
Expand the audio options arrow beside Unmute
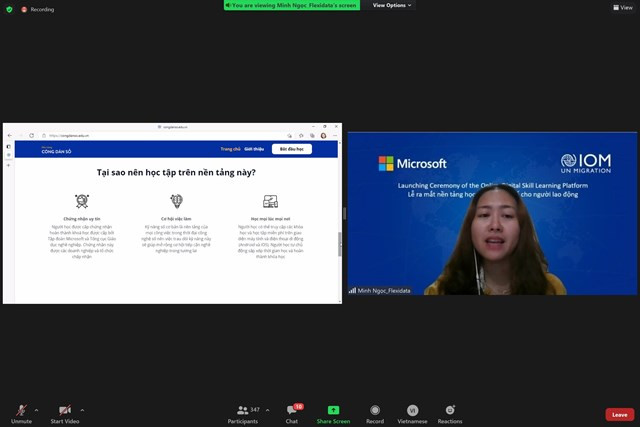[x=36, y=410]
